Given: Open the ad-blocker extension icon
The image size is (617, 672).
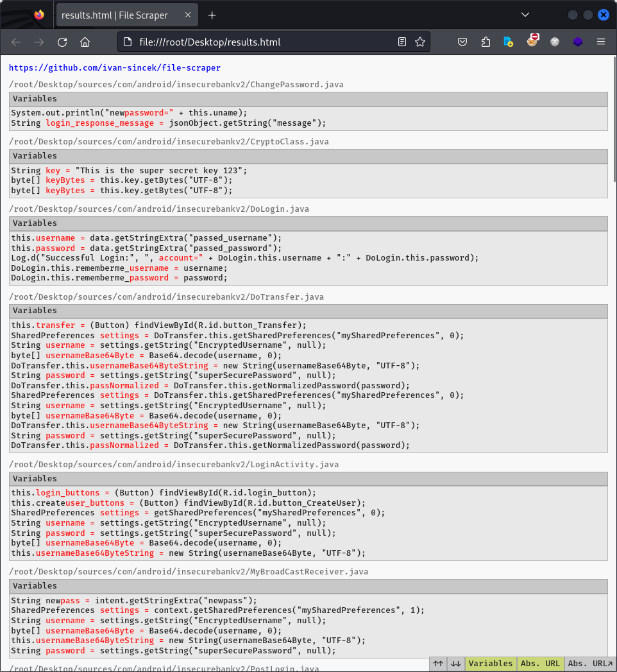Looking at the screenshot, I should click(x=532, y=42).
